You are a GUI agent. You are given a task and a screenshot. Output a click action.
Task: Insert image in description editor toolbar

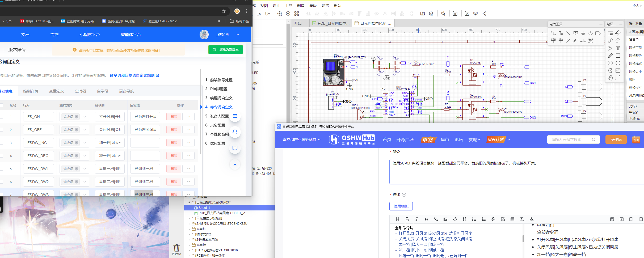click(x=445, y=219)
